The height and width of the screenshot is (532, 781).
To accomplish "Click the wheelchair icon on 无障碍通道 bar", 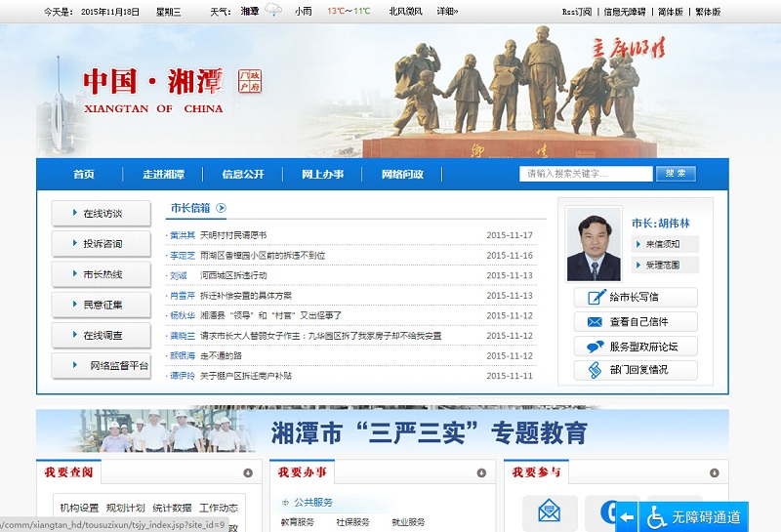I will pyautogui.click(x=657, y=516).
